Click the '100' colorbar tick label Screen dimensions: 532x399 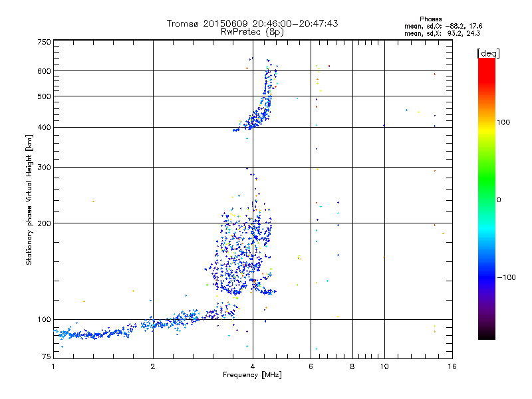503,122
